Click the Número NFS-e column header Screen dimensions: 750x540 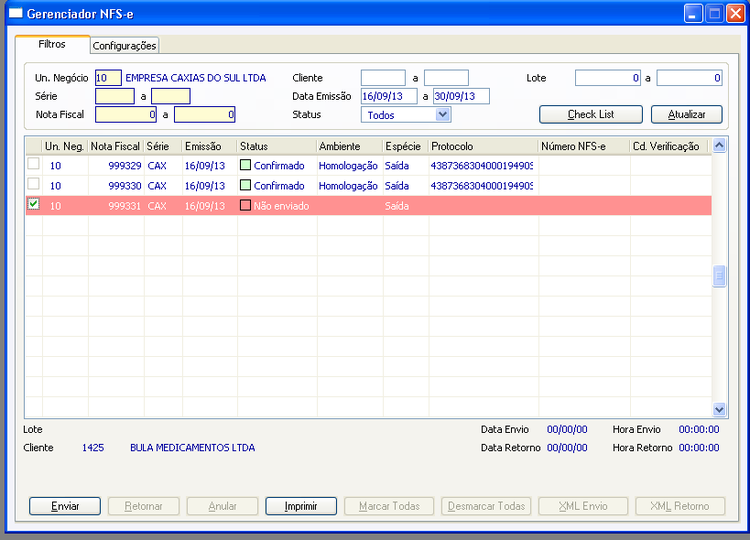584,146
